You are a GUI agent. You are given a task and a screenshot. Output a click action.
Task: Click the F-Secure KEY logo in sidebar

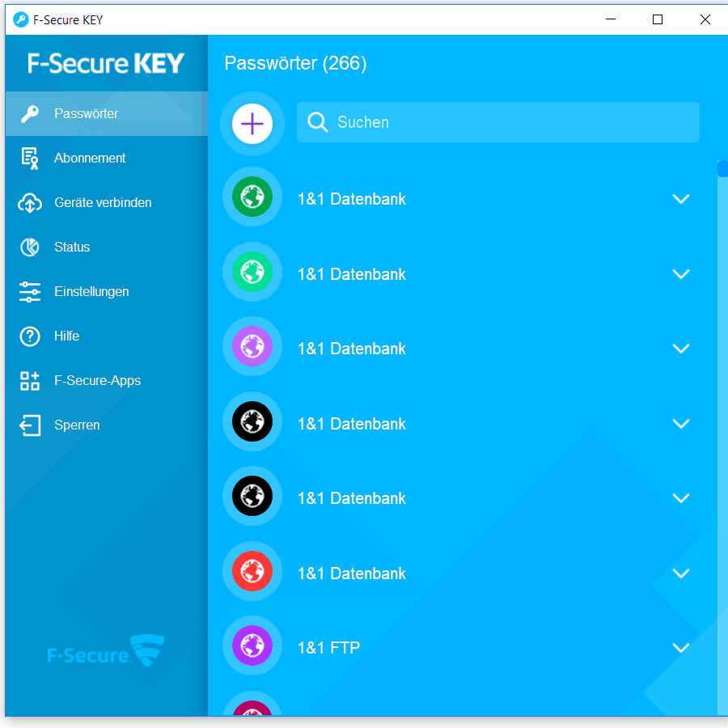[x=106, y=63]
